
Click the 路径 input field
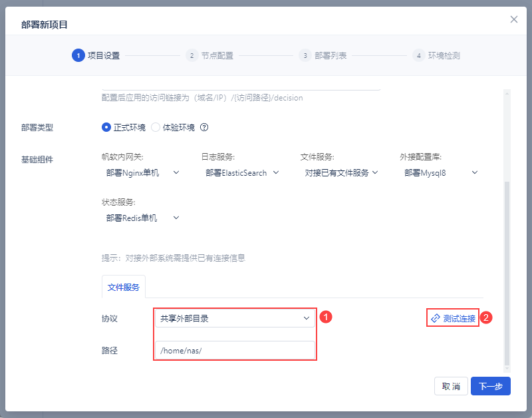235,350
